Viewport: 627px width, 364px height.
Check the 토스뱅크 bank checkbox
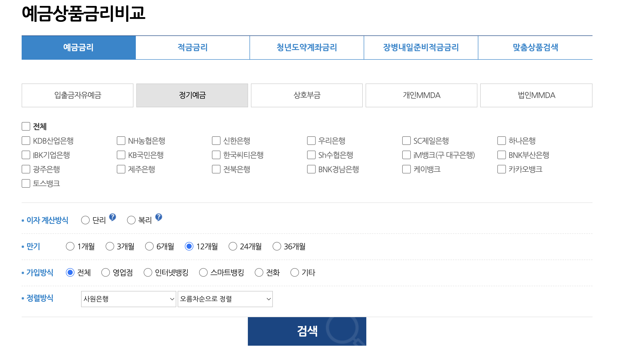(x=26, y=184)
